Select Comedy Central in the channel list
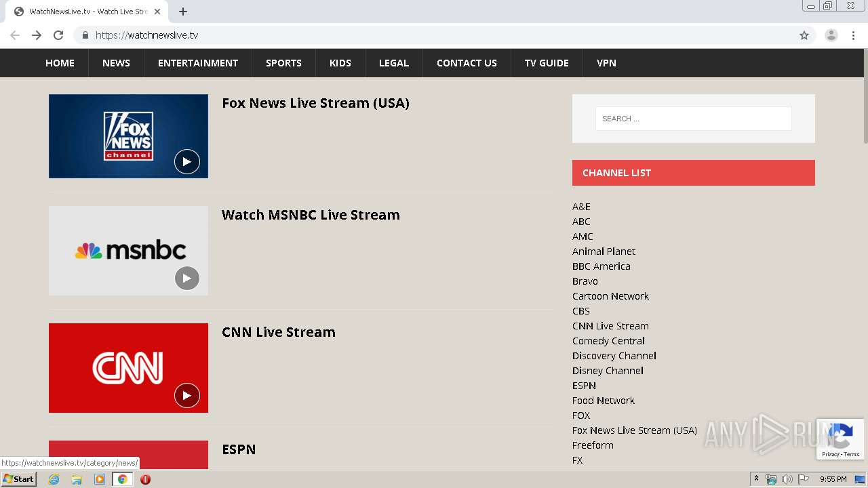 [608, 341]
